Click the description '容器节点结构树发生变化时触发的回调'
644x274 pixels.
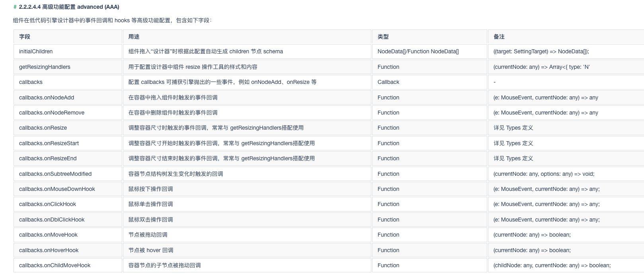tap(176, 174)
